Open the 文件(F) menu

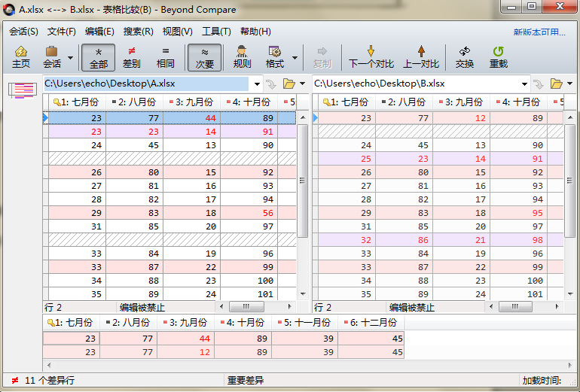62,32
